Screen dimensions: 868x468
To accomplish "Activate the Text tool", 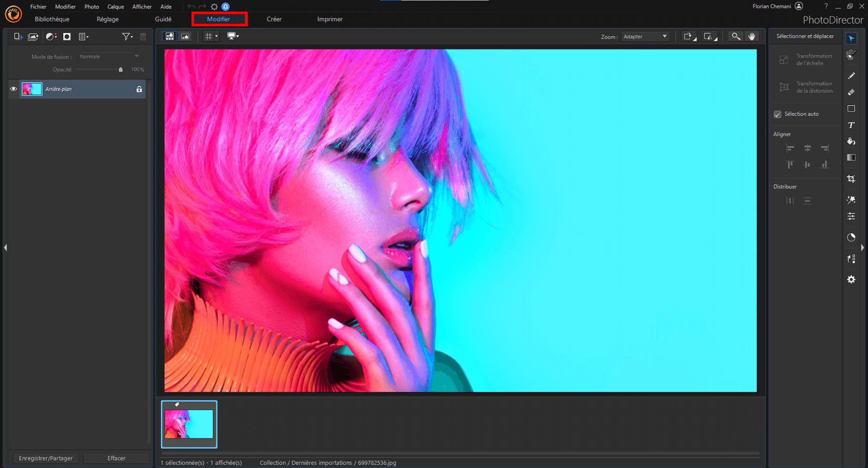I will 851,125.
